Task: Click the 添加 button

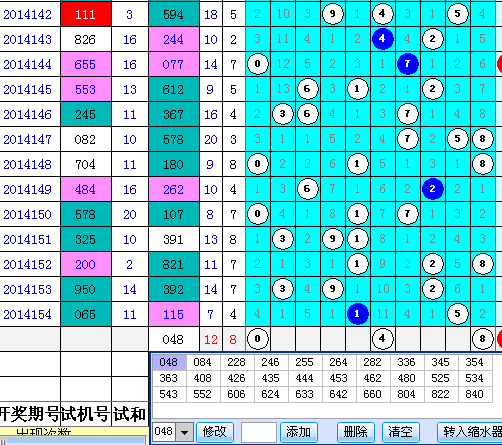Action: tap(299, 432)
